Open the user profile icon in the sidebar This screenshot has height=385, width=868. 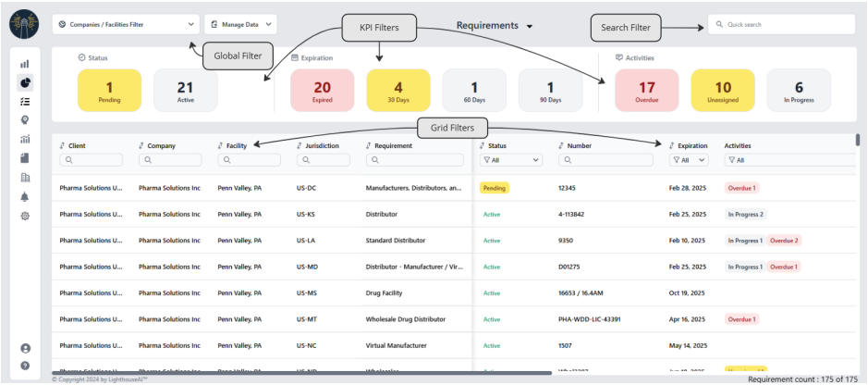tap(25, 348)
